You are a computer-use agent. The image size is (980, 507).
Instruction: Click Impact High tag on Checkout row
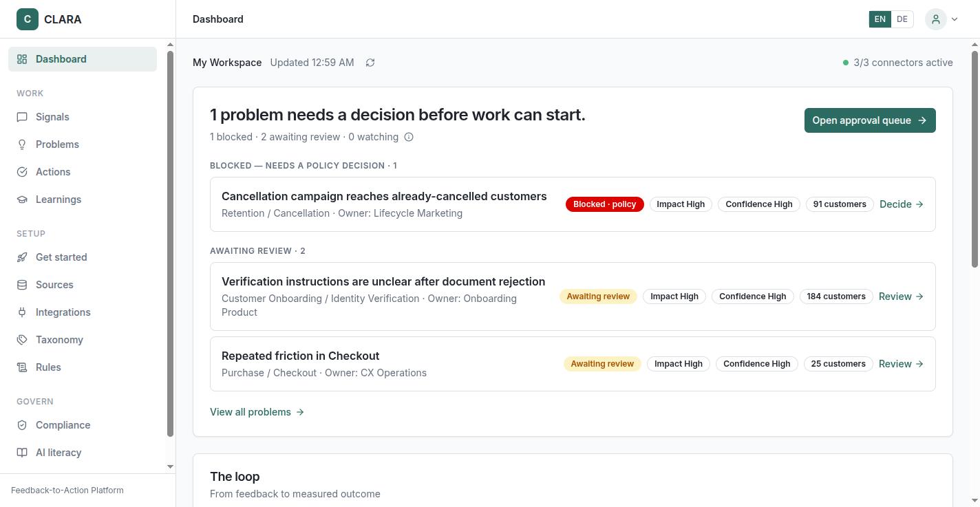point(679,364)
